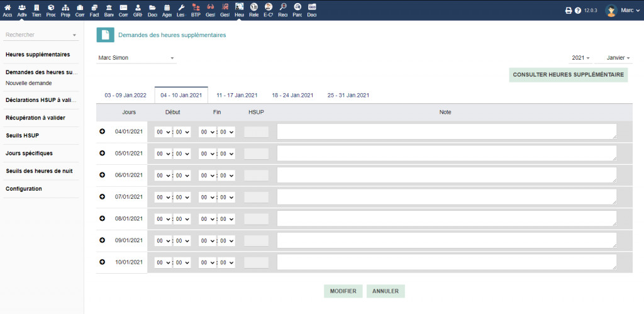Viewport: 644px width, 314px height.
Task: Click the Note field for 10/01/2021
Action: (x=447, y=262)
